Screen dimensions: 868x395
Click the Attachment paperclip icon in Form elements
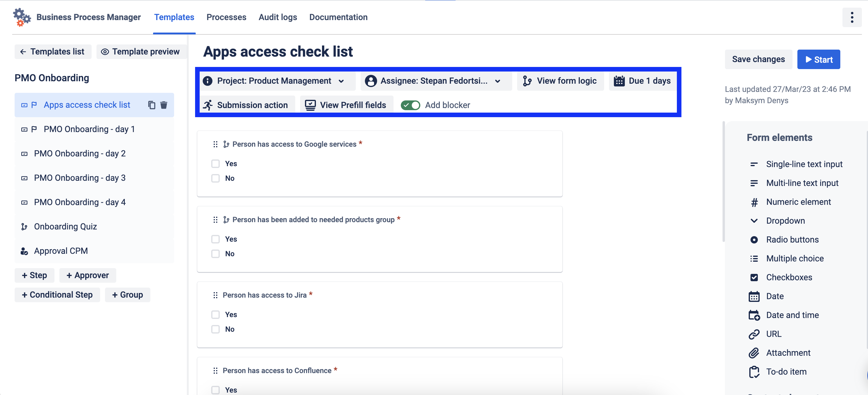(x=754, y=353)
